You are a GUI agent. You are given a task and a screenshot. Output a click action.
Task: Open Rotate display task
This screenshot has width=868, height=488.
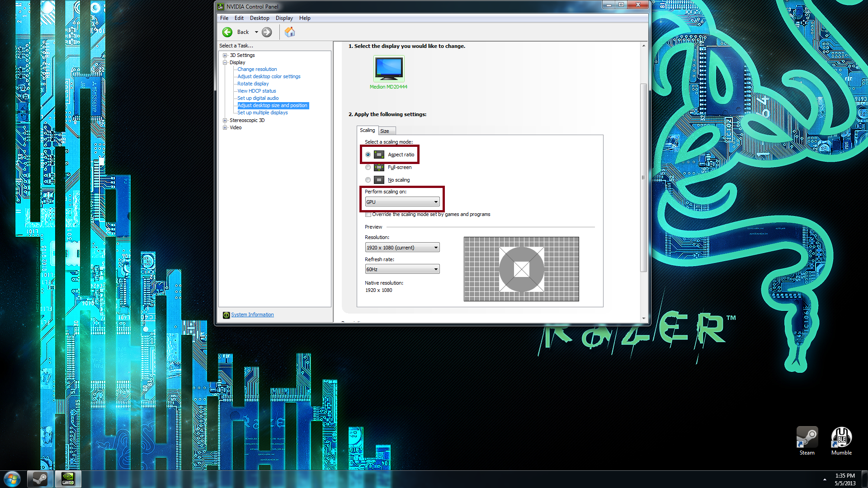coord(253,84)
